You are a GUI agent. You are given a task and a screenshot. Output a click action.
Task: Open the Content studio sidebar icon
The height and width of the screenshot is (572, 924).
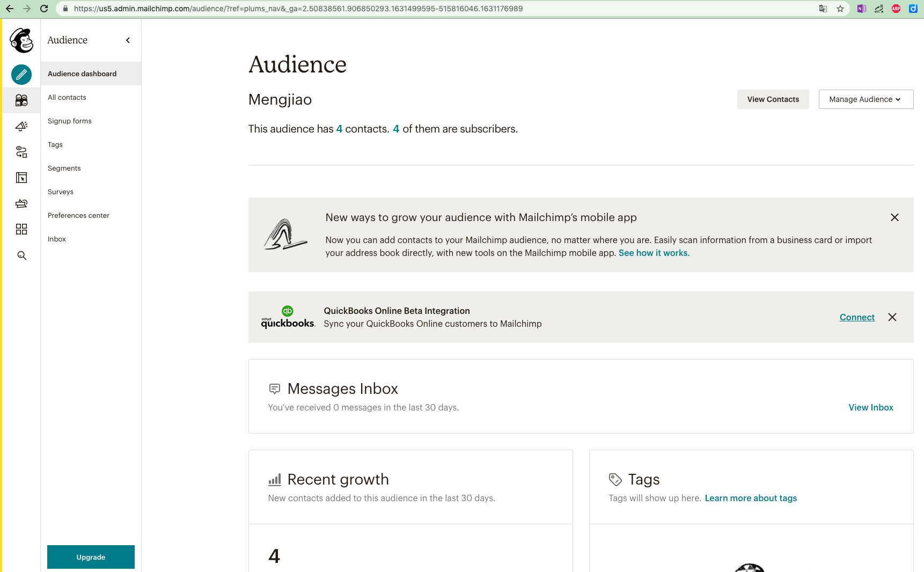tap(21, 203)
